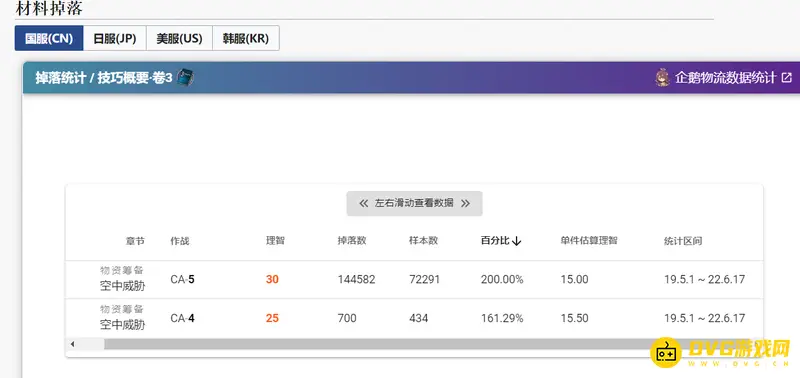Click the 掉落数 column header

point(352,241)
